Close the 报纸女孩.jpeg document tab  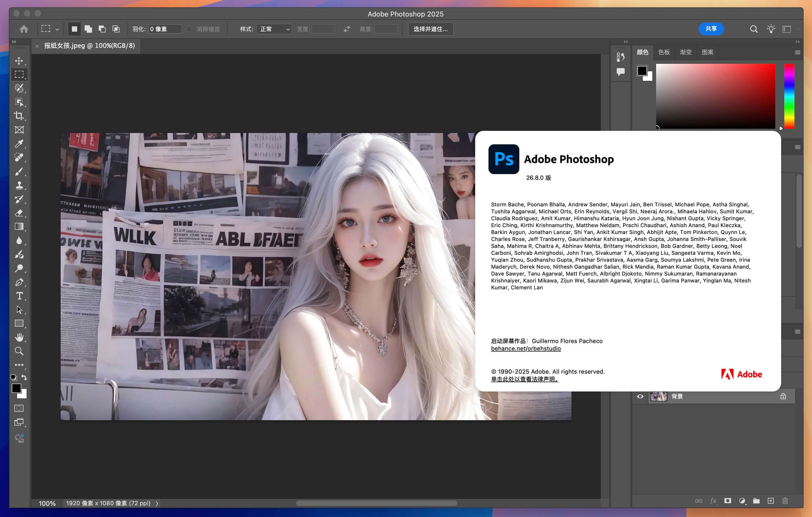[37, 46]
